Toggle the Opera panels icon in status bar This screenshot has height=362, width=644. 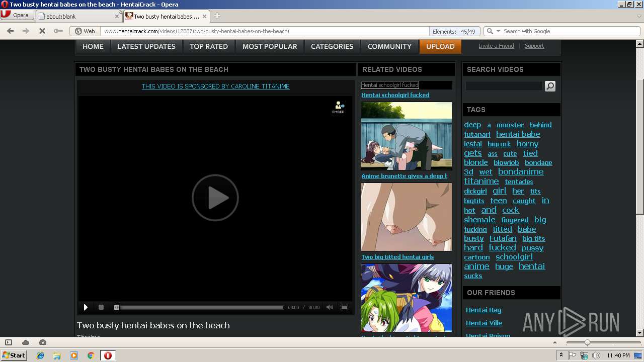pyautogui.click(x=9, y=342)
